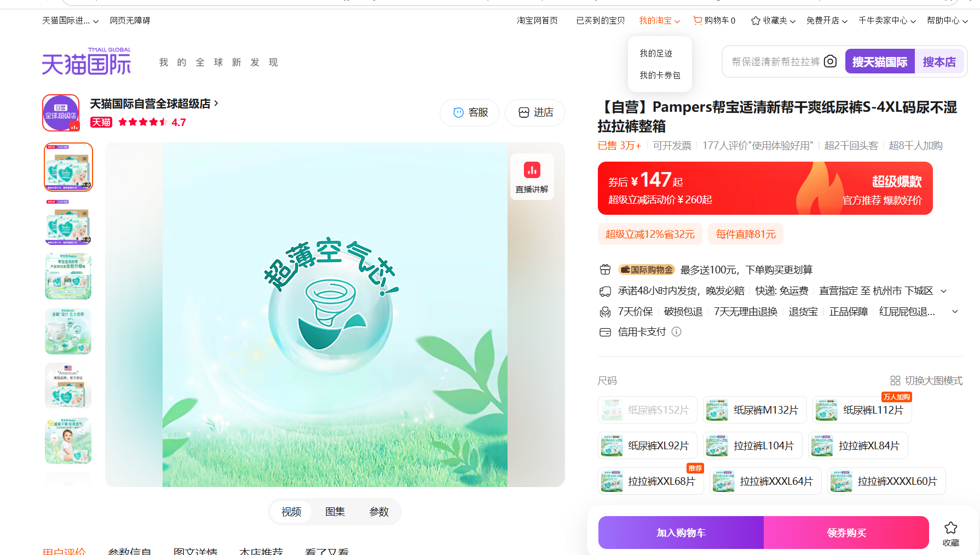Click the store star rating 4.7
Screen dimensions: 980x555
tap(152, 122)
